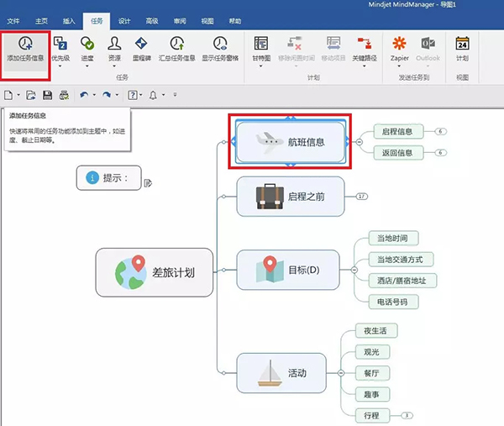Open the Resources (资源) dropdown arrow
504x426 pixels.
click(114, 66)
